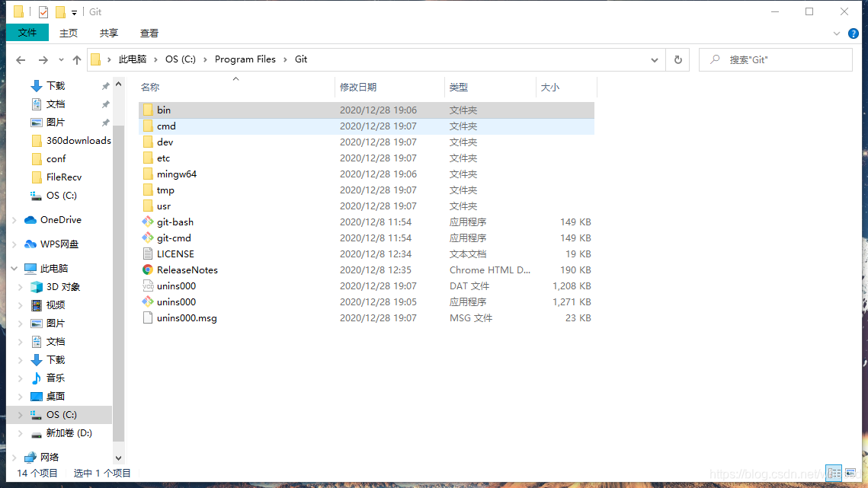Collapse the 此电脑 tree node
This screenshot has height=488, width=868.
[x=14, y=268]
